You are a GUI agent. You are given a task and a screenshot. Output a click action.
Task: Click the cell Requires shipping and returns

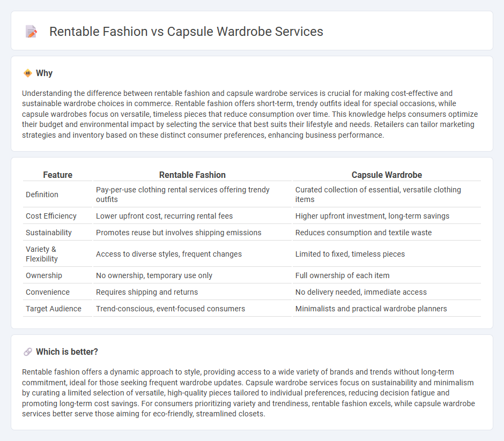click(192, 292)
